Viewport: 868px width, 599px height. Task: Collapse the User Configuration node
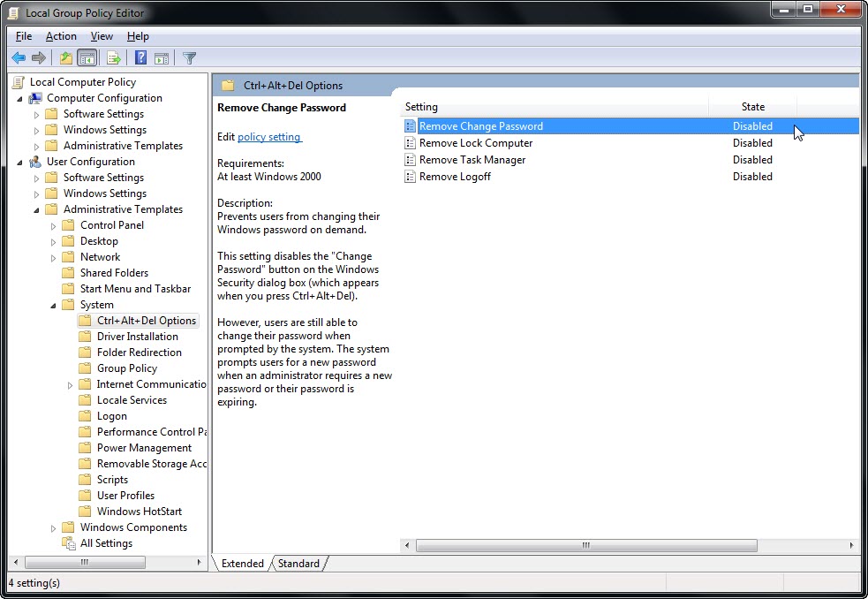click(20, 163)
